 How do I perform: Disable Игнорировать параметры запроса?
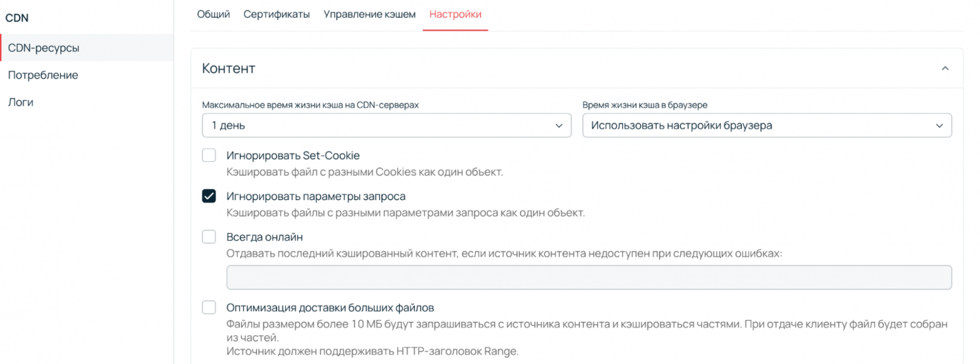point(209,196)
